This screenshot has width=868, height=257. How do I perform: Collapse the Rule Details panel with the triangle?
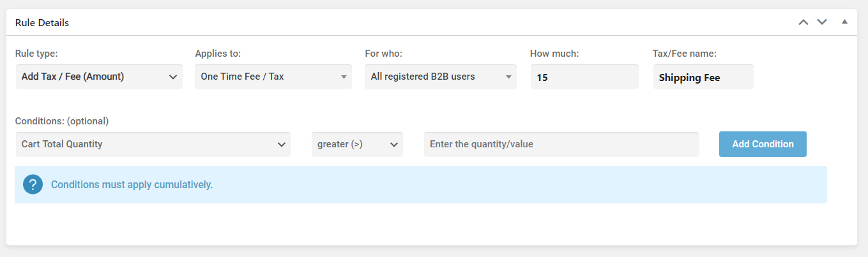click(844, 22)
